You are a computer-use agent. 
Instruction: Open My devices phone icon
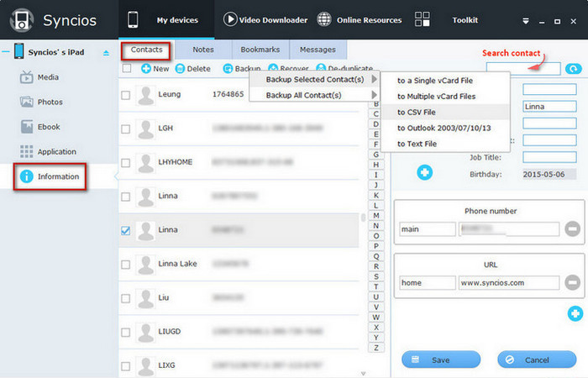tap(133, 19)
